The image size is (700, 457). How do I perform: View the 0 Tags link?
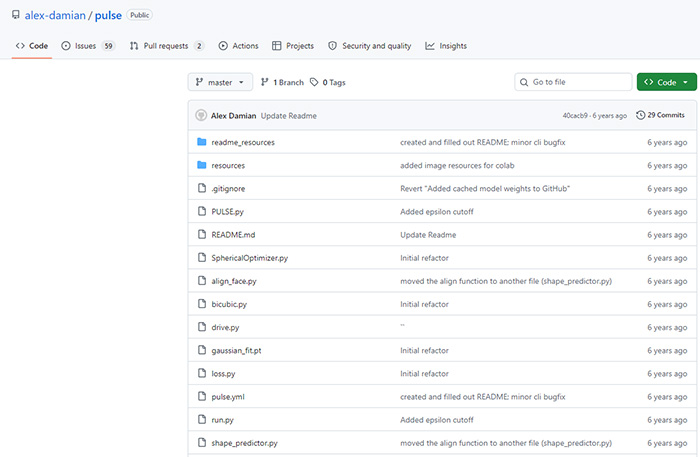[328, 82]
